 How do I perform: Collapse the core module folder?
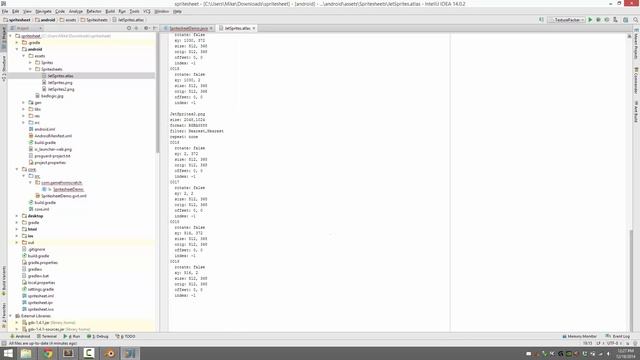coord(17,169)
